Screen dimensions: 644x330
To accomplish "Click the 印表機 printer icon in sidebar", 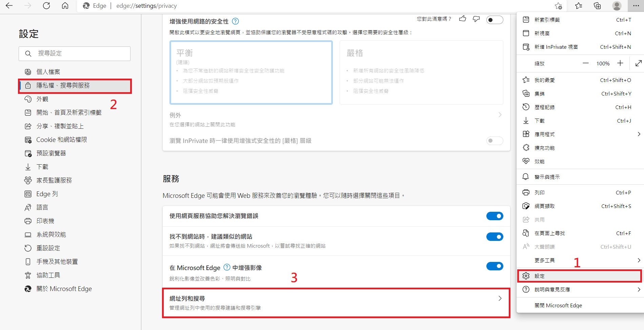I will 28,221.
